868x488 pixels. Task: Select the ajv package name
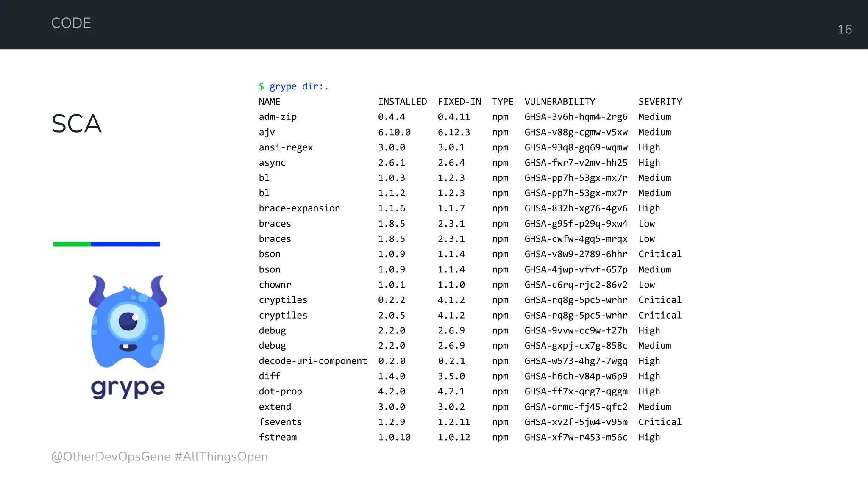pyautogui.click(x=267, y=132)
